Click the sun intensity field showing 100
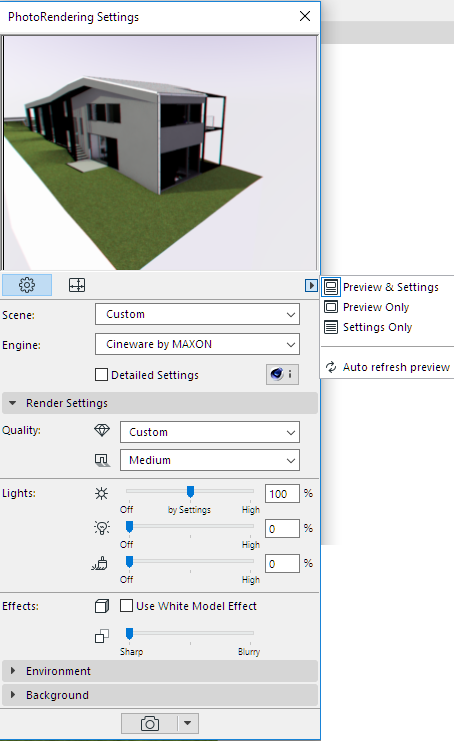Viewport: 454px width, 741px height. click(282, 493)
